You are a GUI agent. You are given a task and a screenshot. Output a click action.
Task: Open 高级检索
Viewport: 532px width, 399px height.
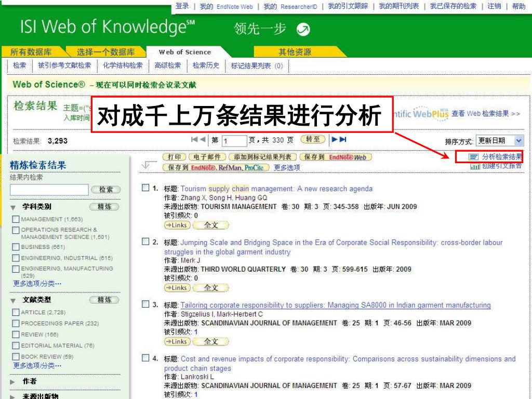168,65
